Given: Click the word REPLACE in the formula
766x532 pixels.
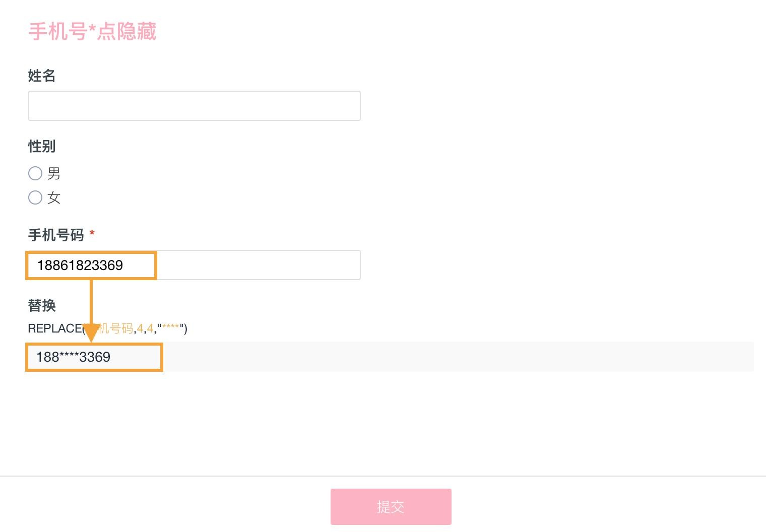Looking at the screenshot, I should [54, 328].
